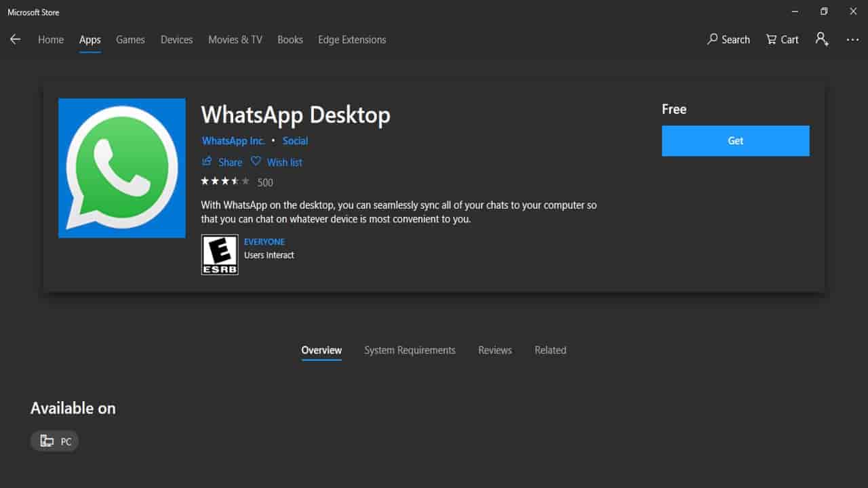Open the shopping Cart
868x488 pixels.
[x=782, y=39]
